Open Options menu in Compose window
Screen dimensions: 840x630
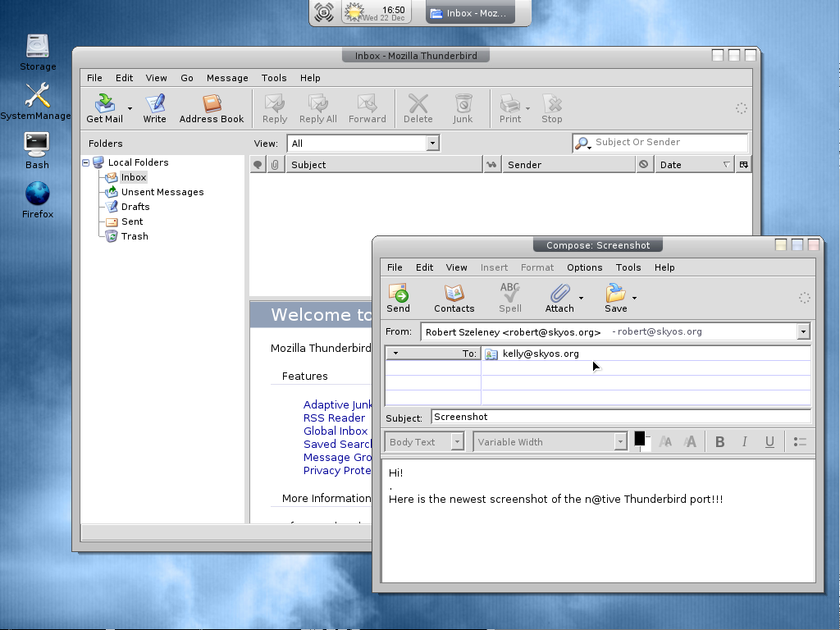(584, 268)
